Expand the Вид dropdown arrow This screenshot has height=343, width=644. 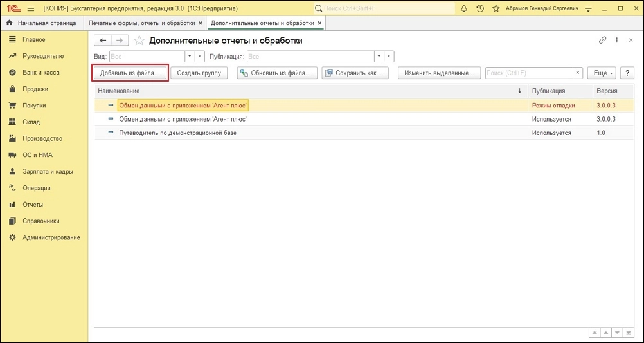point(190,57)
